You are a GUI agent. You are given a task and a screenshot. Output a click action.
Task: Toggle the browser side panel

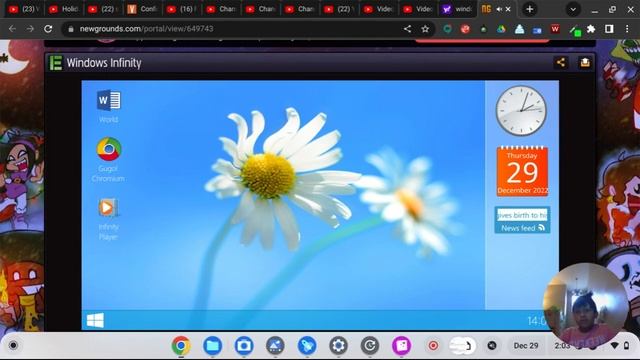point(609,29)
